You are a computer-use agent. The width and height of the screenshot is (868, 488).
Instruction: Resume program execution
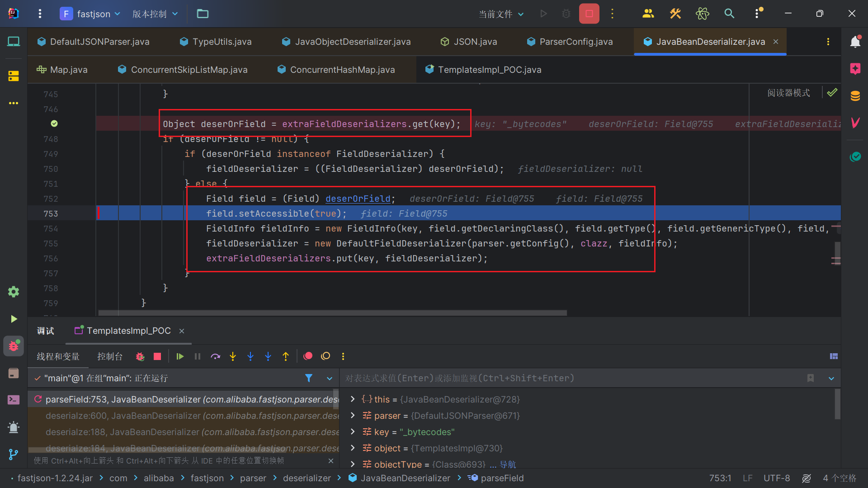[180, 356]
